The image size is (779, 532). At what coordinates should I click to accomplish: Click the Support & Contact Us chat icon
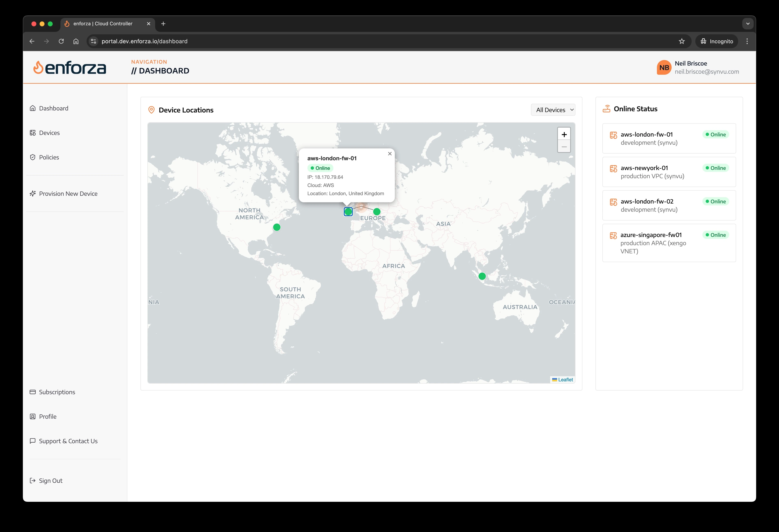(x=32, y=441)
